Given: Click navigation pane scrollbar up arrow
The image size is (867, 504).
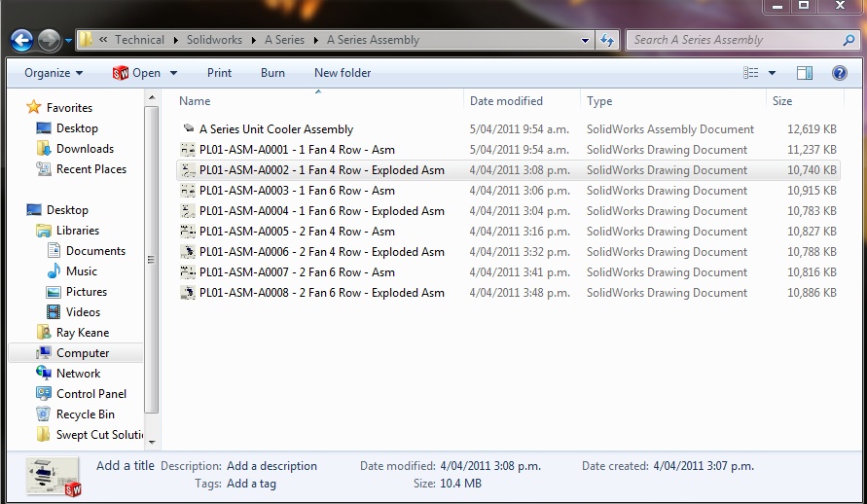Looking at the screenshot, I should [x=152, y=98].
